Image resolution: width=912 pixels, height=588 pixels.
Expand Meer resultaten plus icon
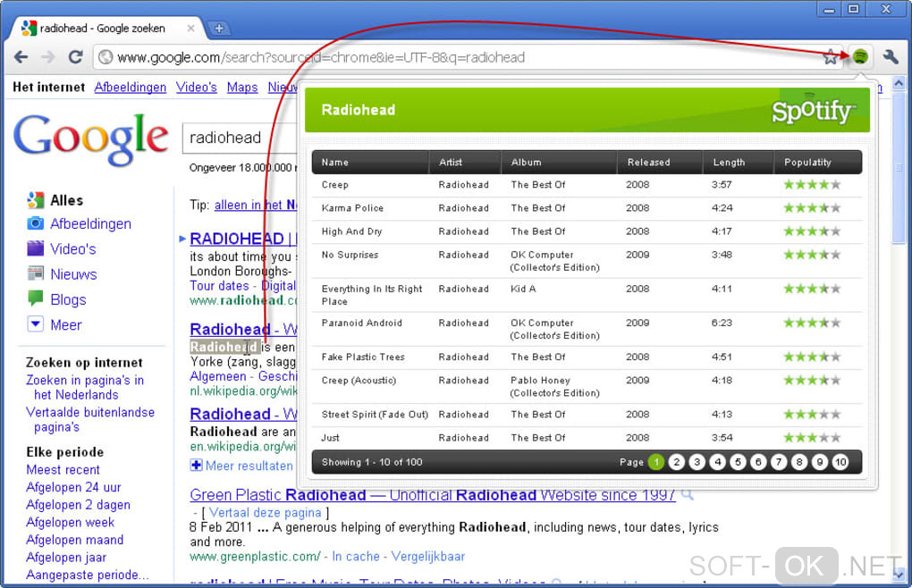(x=196, y=466)
